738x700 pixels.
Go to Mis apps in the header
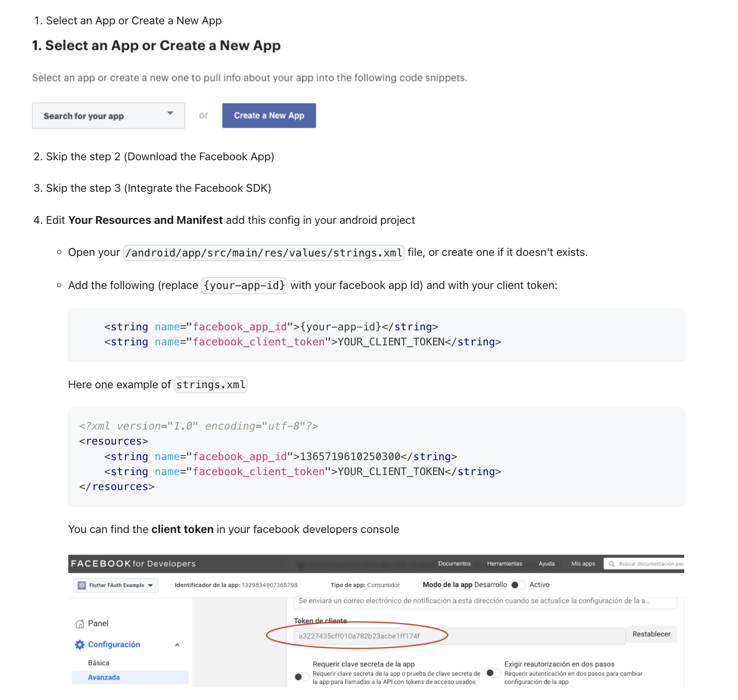click(583, 564)
